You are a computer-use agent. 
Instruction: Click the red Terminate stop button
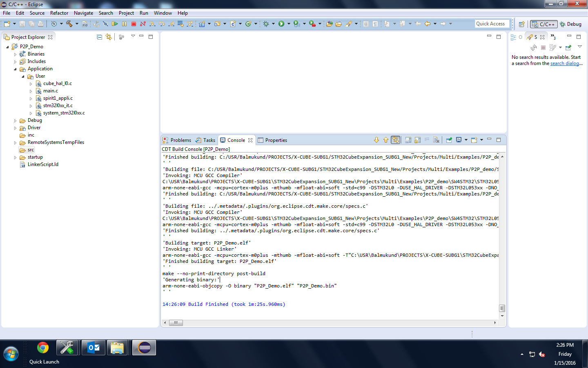coord(134,24)
